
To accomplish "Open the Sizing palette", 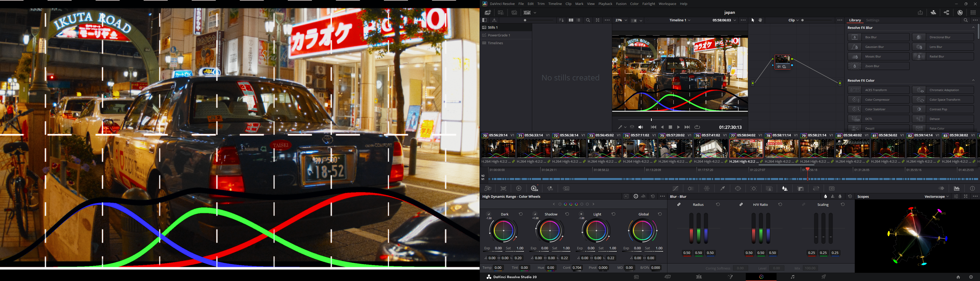I will 816,188.
